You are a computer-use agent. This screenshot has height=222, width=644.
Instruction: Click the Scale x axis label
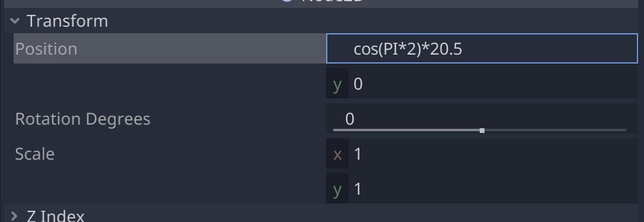click(x=337, y=154)
